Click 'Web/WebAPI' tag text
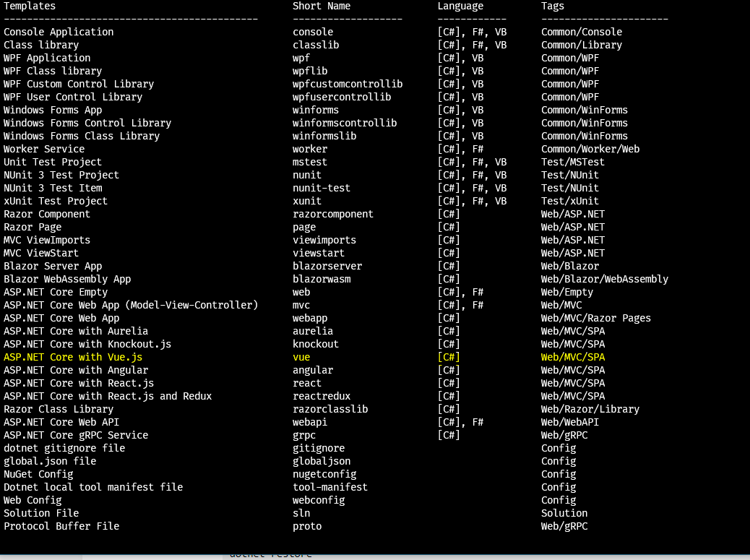This screenshot has width=750, height=560. pos(570,422)
